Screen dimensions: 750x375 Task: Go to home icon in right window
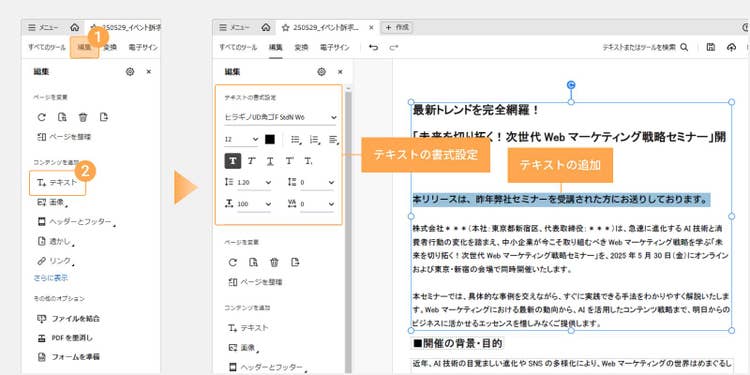(x=266, y=28)
